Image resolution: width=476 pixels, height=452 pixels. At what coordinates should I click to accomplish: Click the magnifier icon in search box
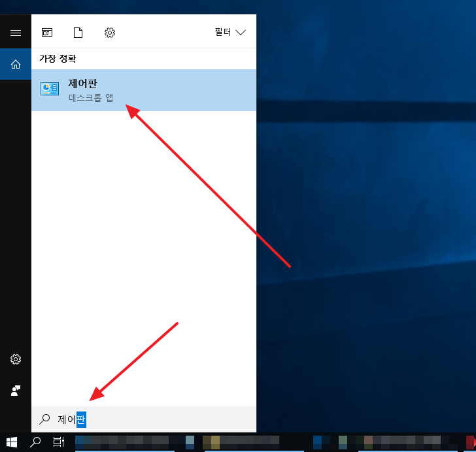pos(44,419)
